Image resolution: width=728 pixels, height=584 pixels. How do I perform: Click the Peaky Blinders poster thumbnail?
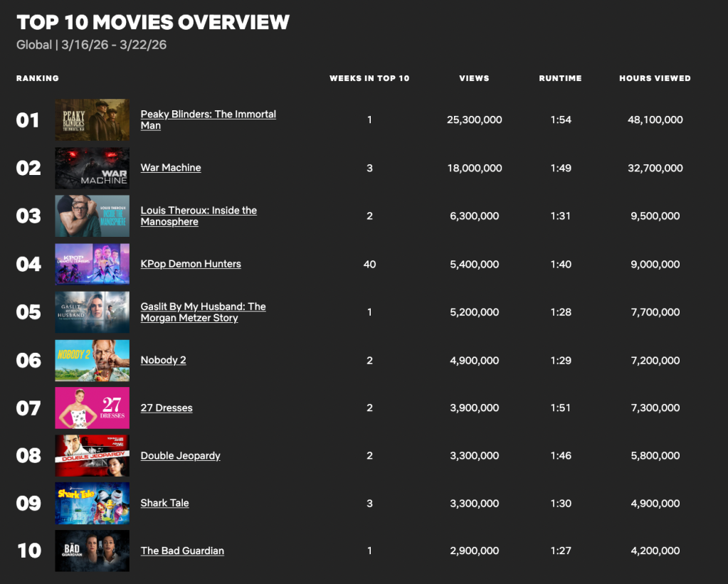tap(93, 120)
